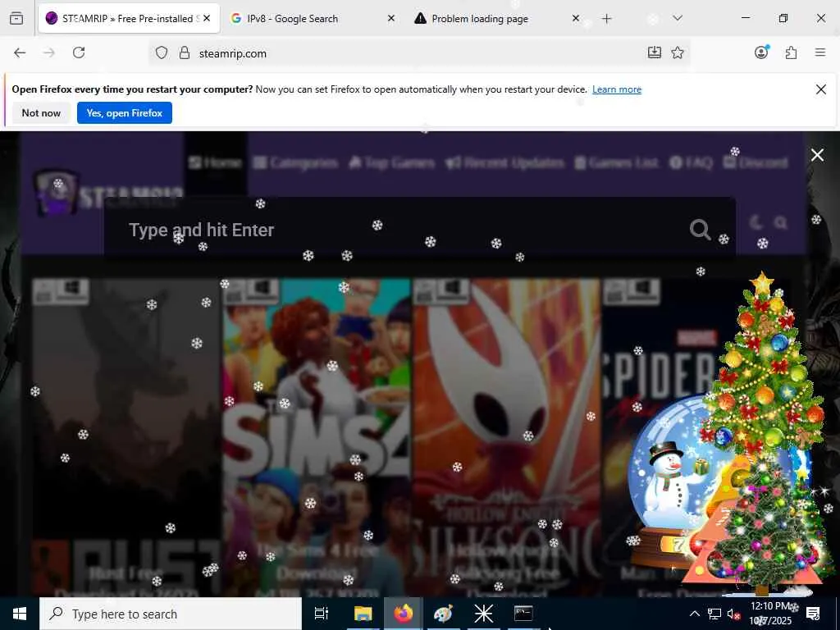Screen dimensions: 840x630
Task: Reload the steamrip.com page
Action: [79, 52]
